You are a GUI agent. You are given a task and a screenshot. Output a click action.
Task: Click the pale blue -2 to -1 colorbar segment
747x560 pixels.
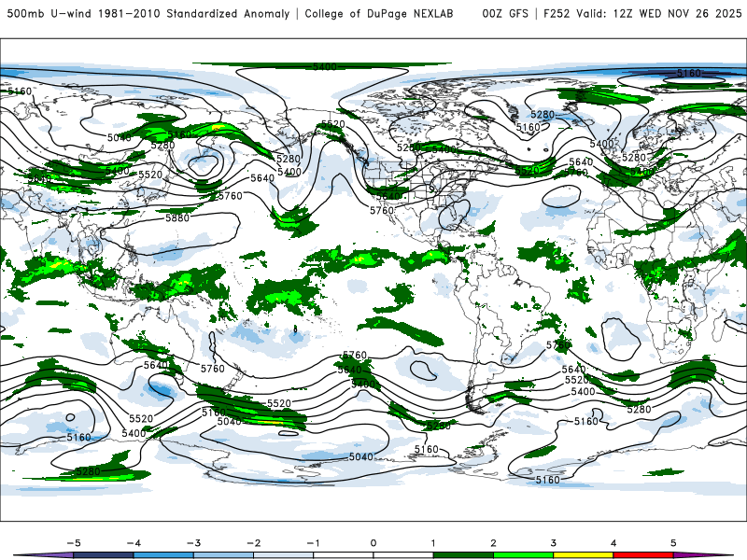tap(284, 555)
